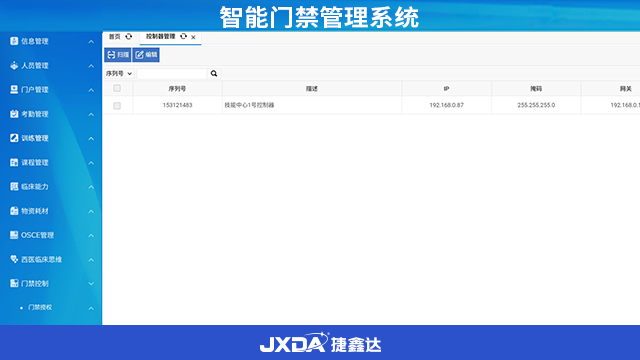640x360 pixels.
Task: Expand the 考勤管理 menu chevron
Action: click(91, 114)
